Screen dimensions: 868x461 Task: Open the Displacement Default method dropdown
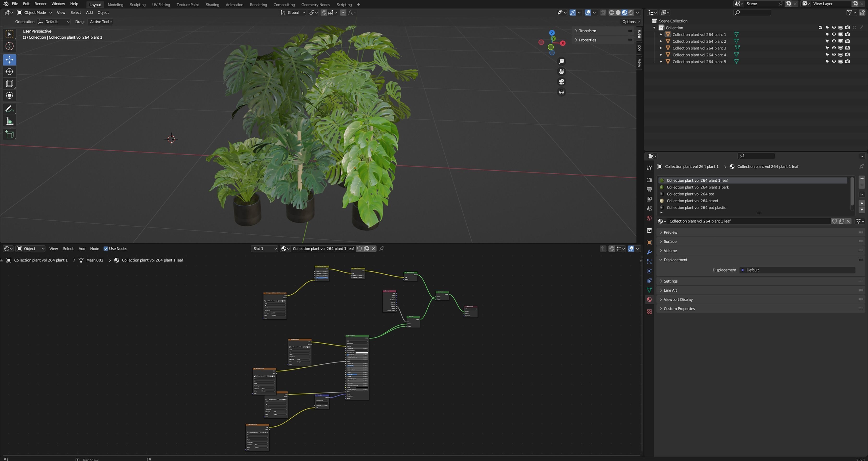pos(797,270)
